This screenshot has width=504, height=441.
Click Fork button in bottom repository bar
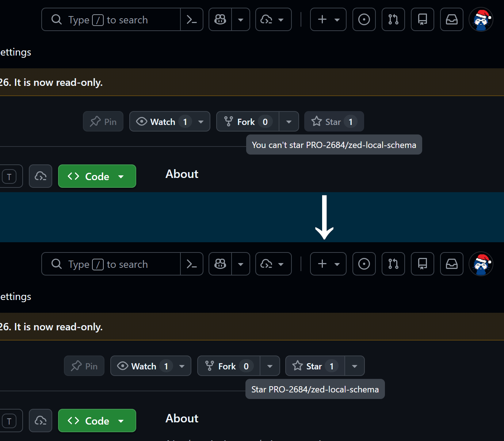point(229,366)
